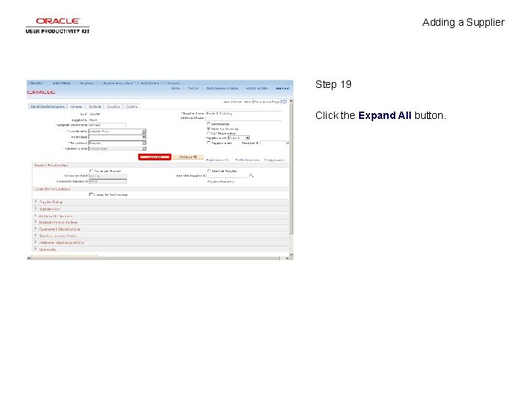
Task: Check the Corporate Supplier checkbox
Action: tap(91, 171)
